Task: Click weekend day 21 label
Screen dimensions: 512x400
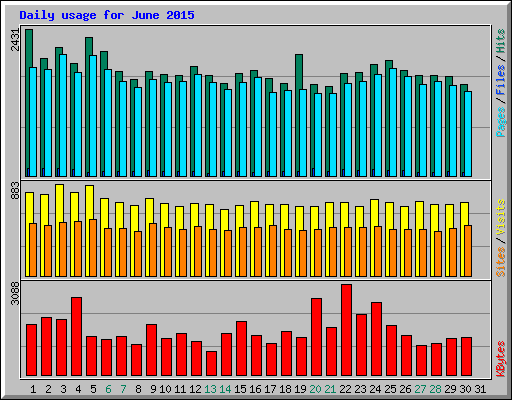Action: point(330,389)
